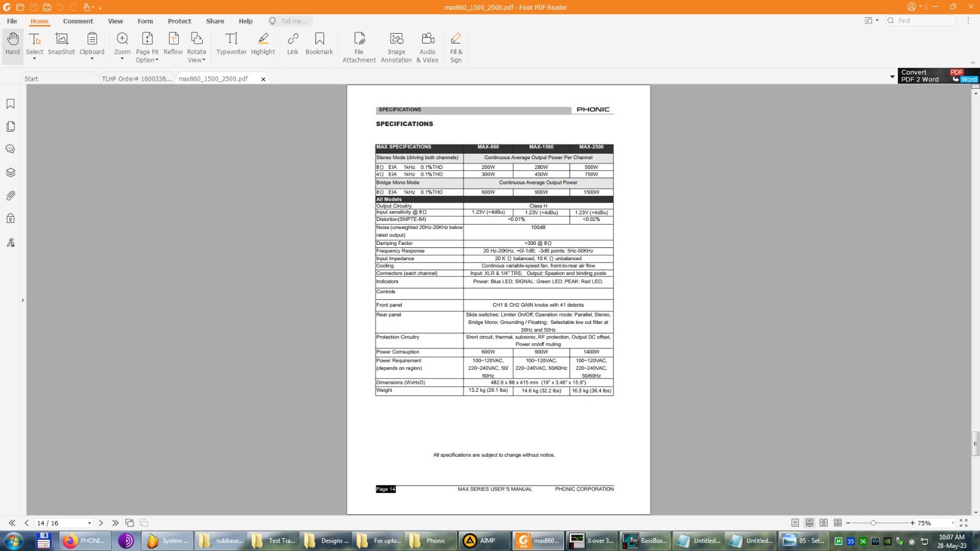Go to the next page
Image resolution: width=980 pixels, height=551 pixels.
click(101, 523)
